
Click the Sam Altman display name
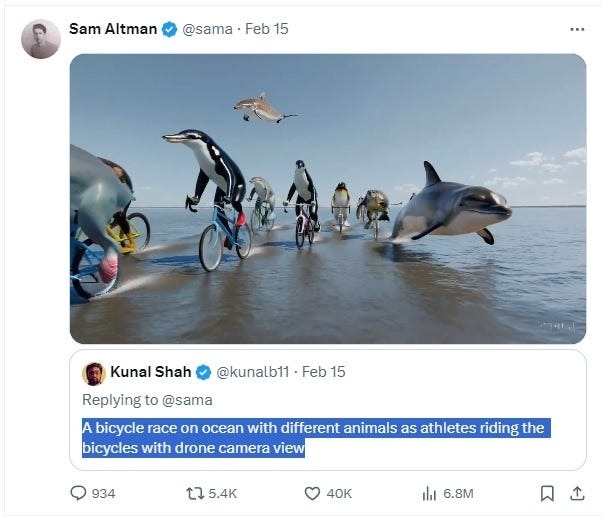(113, 29)
